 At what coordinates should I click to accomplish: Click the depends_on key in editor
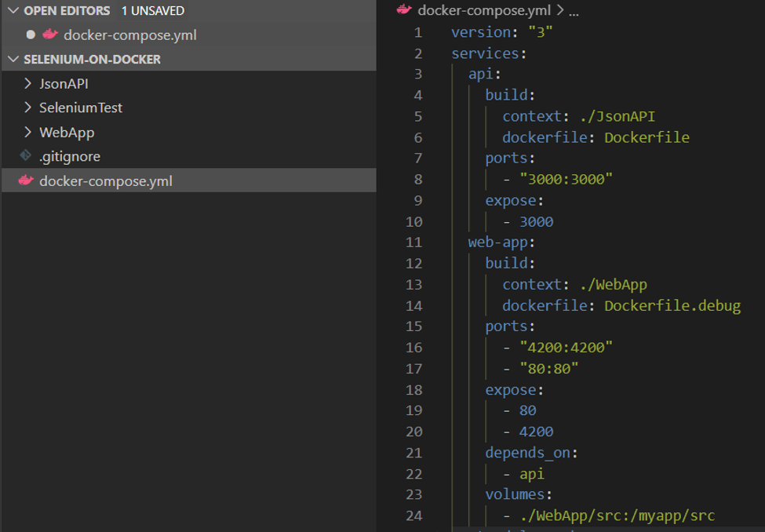point(519,453)
